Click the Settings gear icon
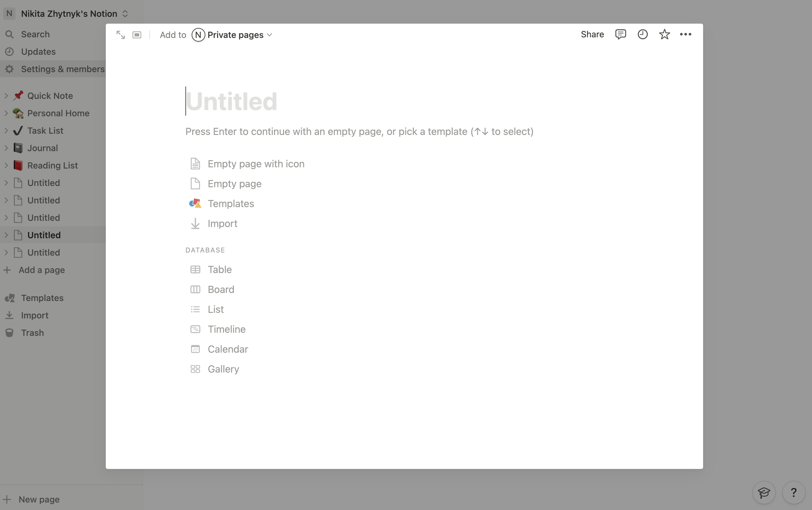 [x=9, y=69]
